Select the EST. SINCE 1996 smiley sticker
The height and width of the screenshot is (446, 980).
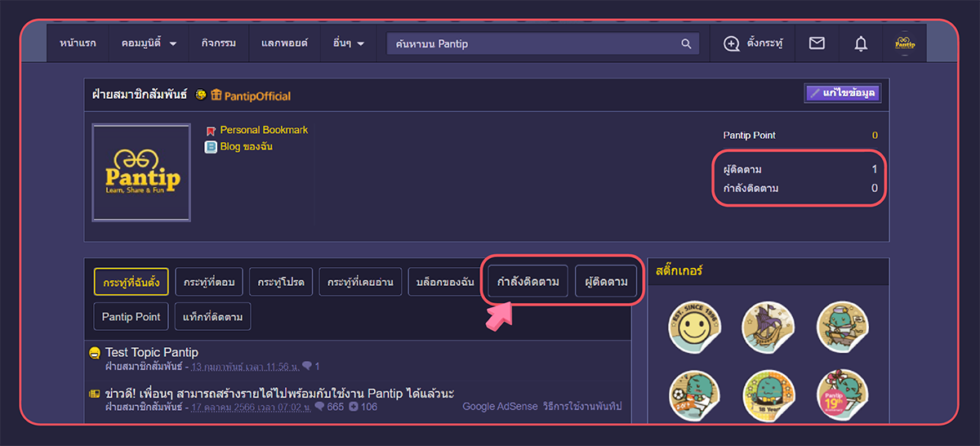coord(694,326)
